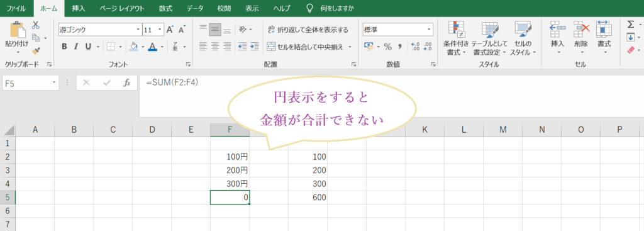Switch to the データ tab
The image size is (644, 231).
(195, 8)
